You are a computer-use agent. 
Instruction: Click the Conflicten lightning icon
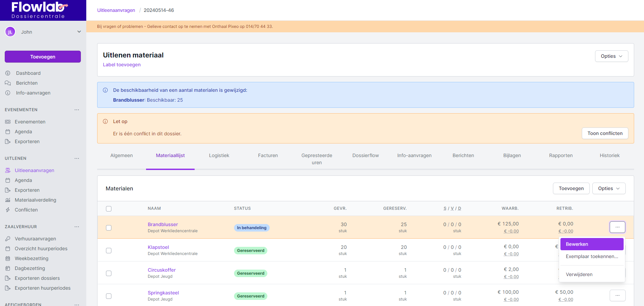tap(8, 210)
